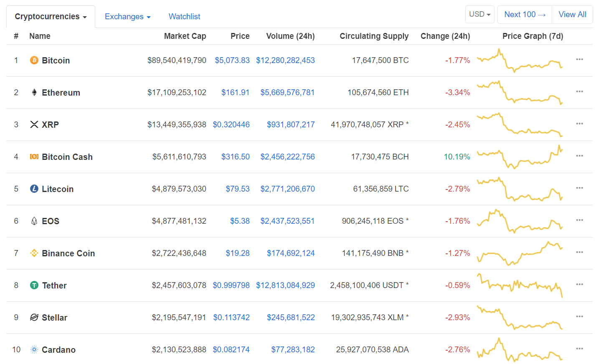The image size is (596, 364).
Task: Open the Binance Coin name link
Action: coord(68,253)
